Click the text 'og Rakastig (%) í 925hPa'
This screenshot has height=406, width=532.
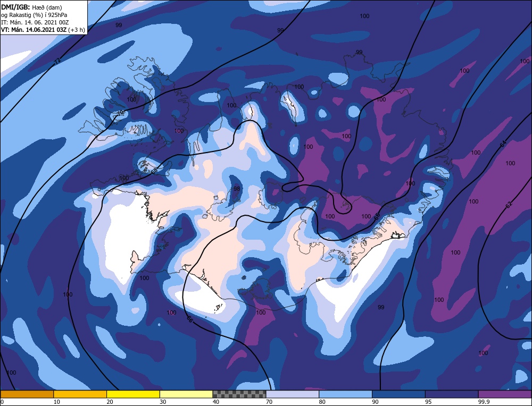34,15
